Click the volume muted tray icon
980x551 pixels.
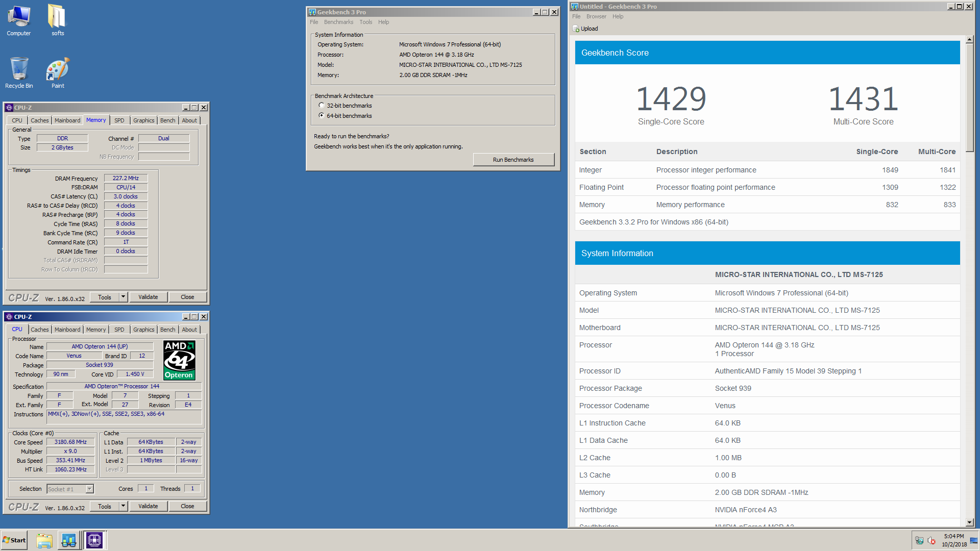931,541
